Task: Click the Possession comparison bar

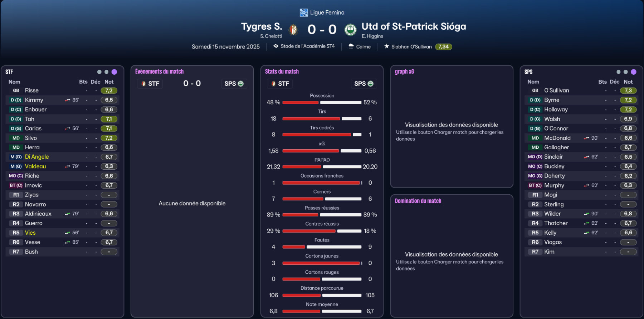Action: tap(322, 103)
